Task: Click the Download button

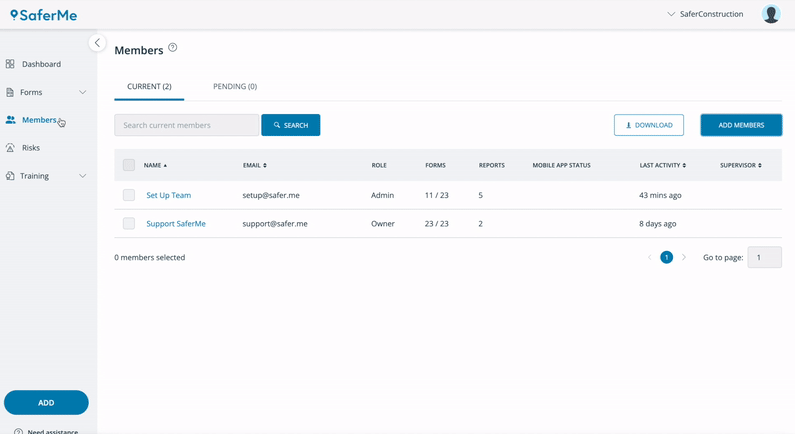Action: [648, 125]
